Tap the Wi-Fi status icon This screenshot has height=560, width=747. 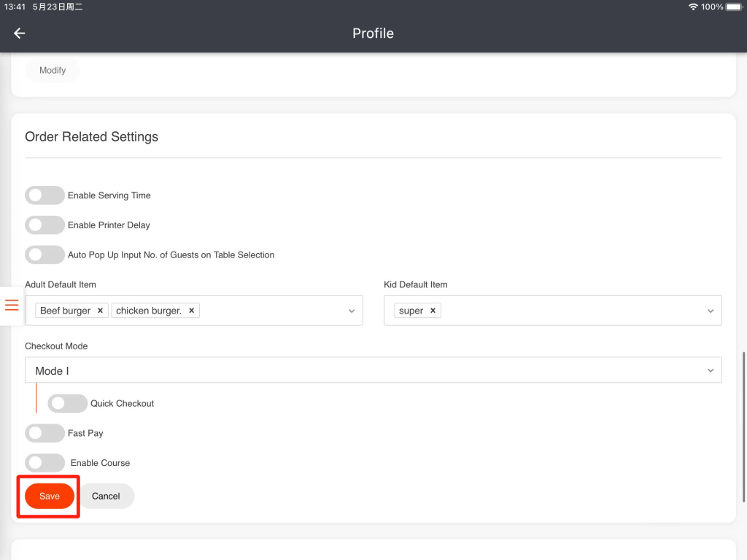(x=692, y=7)
